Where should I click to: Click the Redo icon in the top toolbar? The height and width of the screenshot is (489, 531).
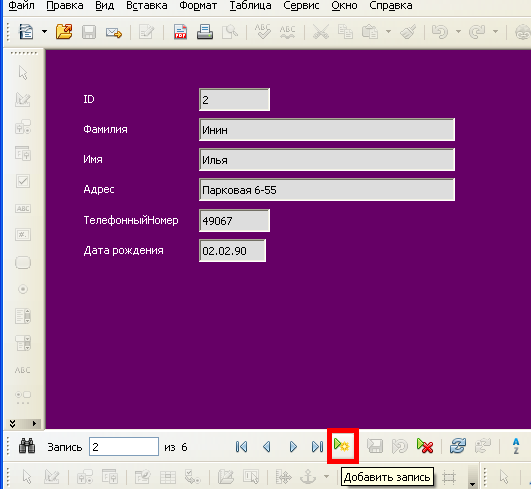[477, 32]
